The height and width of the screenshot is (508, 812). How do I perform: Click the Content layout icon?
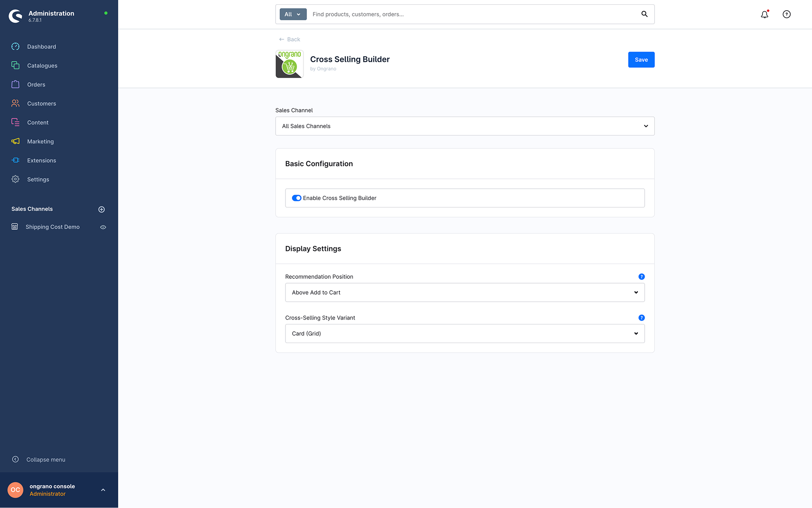(x=15, y=122)
